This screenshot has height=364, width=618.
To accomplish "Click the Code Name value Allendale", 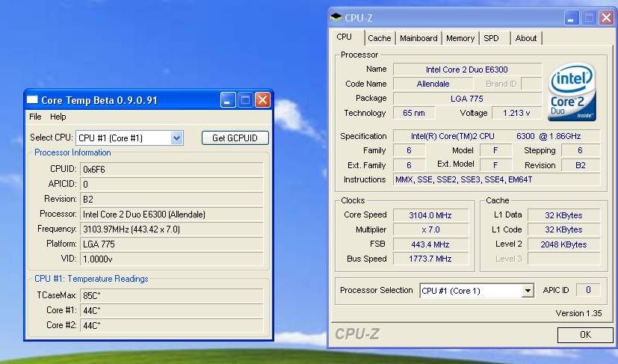I will coord(433,84).
